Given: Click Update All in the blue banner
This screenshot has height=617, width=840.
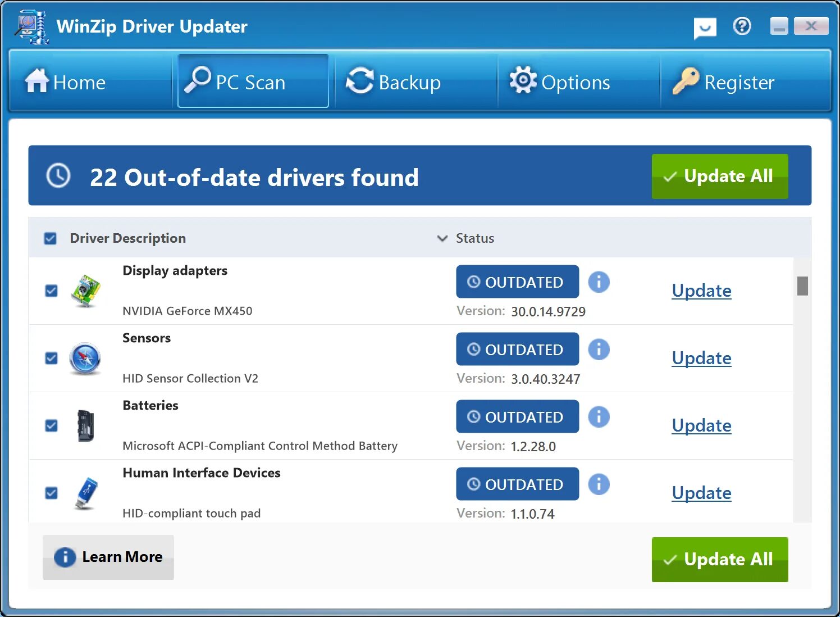Looking at the screenshot, I should [720, 176].
